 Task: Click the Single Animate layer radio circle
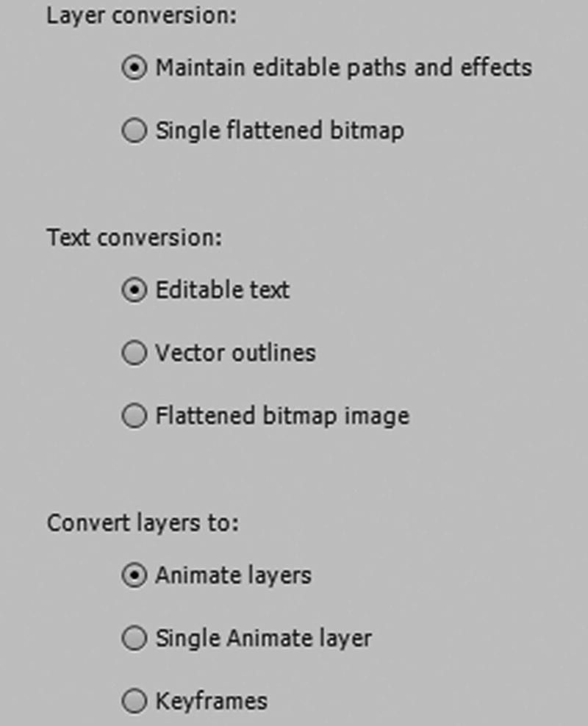pyautogui.click(x=135, y=638)
